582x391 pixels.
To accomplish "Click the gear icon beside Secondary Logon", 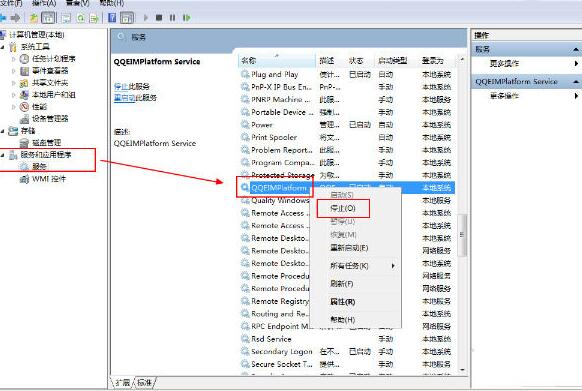I will (x=245, y=351).
